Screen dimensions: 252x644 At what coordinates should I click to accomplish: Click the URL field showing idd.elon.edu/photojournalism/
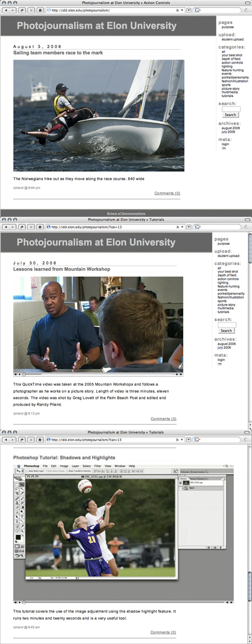pos(115,9)
